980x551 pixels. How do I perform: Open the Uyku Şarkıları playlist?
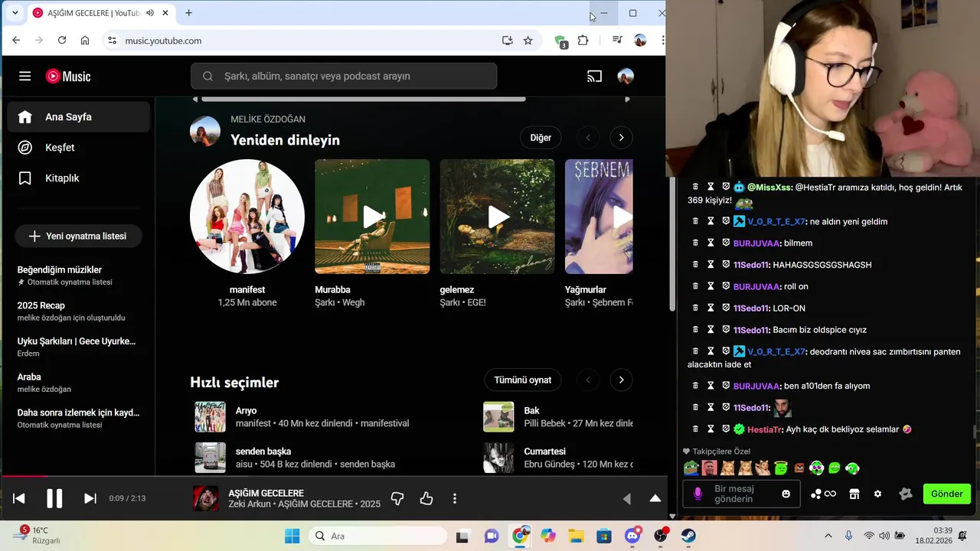(x=79, y=347)
